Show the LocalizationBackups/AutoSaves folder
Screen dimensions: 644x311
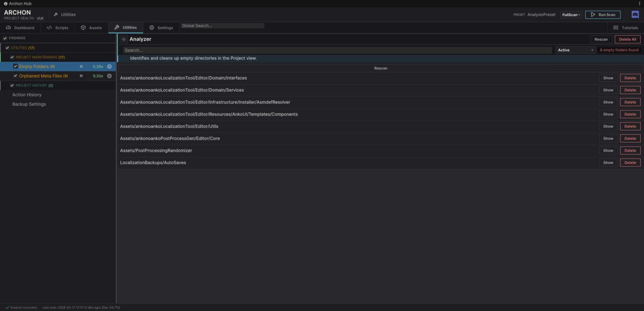tap(608, 163)
